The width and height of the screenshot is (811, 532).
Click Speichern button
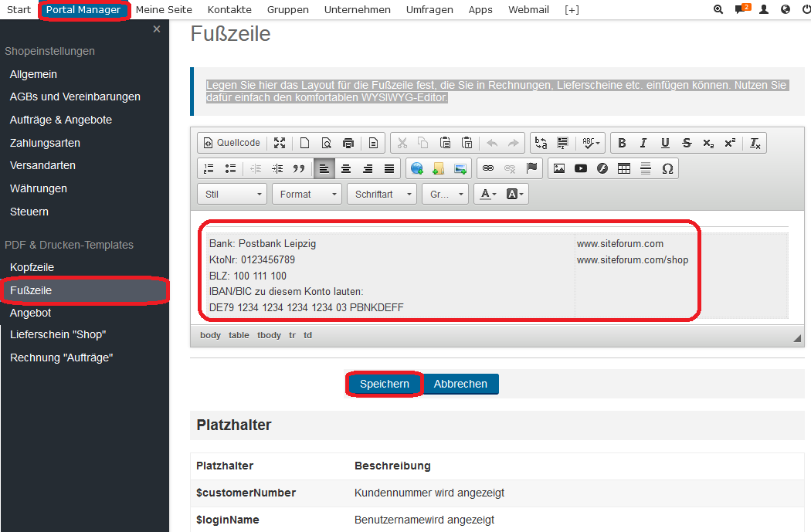click(x=385, y=384)
